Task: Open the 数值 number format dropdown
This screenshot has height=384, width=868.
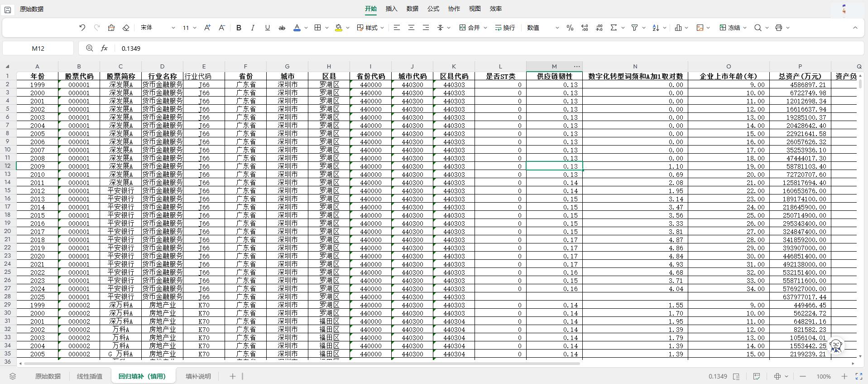Action: [543, 28]
